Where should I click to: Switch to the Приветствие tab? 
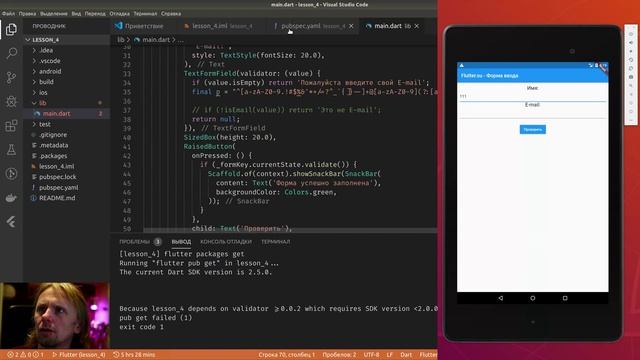[x=144, y=26]
